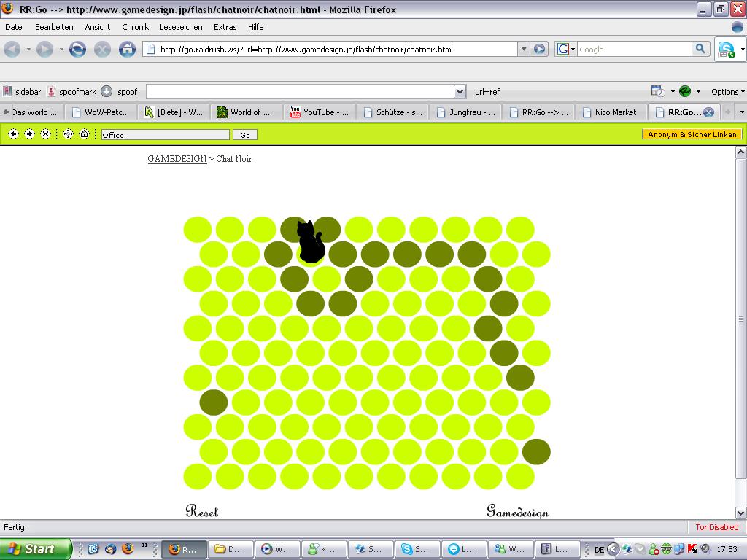Viewport: 747px width, 560px height.
Task: Click the X stop icon in the green bar
Action: click(45, 134)
